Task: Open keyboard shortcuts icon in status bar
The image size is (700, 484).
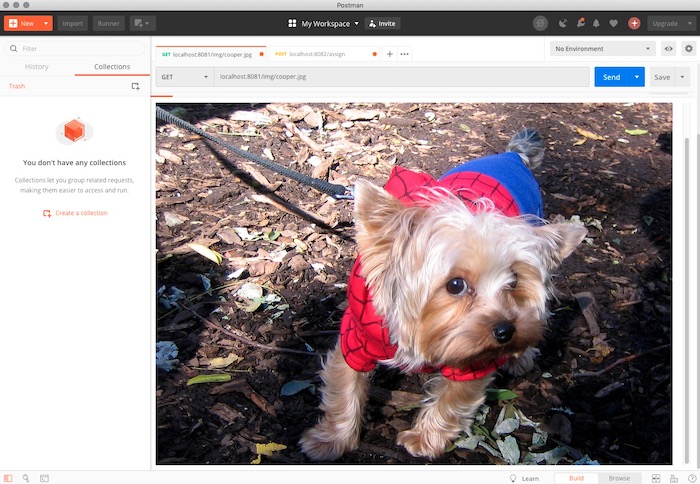Action: (x=674, y=478)
